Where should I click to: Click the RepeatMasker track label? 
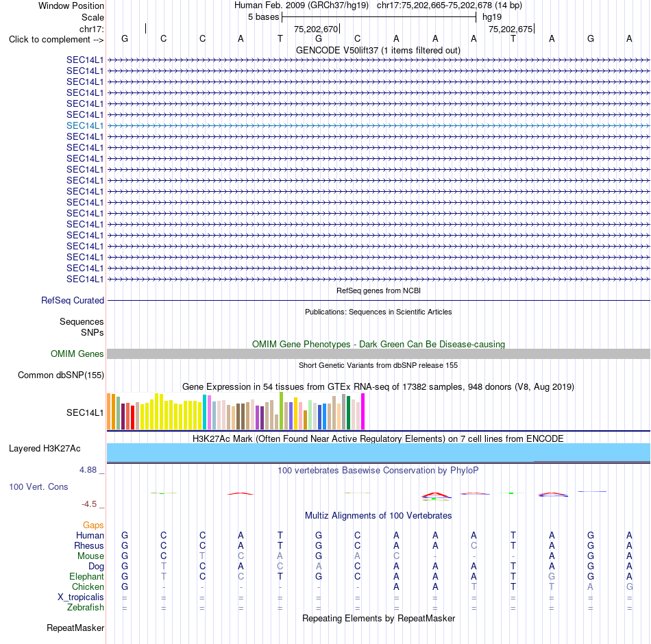coord(75,628)
